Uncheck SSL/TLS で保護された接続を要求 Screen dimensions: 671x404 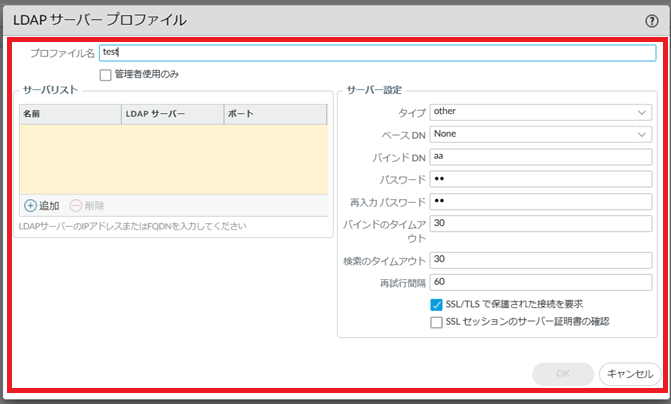coord(436,304)
